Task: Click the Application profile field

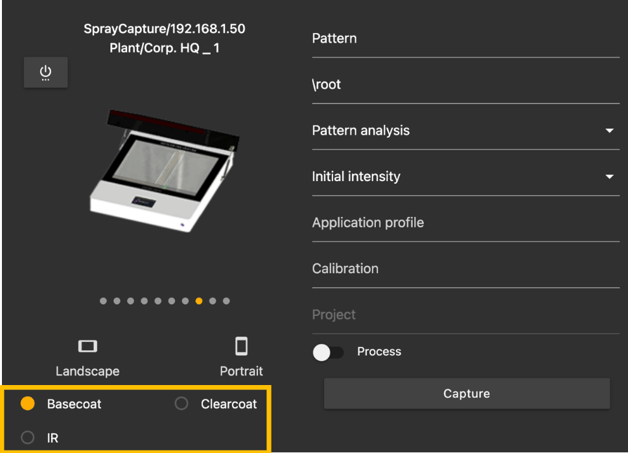Action: coord(465,223)
